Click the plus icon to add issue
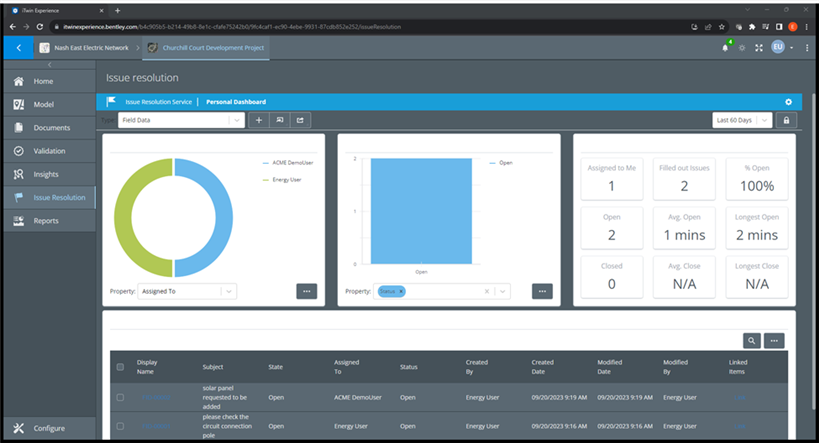This screenshot has height=443, width=819. (x=258, y=120)
